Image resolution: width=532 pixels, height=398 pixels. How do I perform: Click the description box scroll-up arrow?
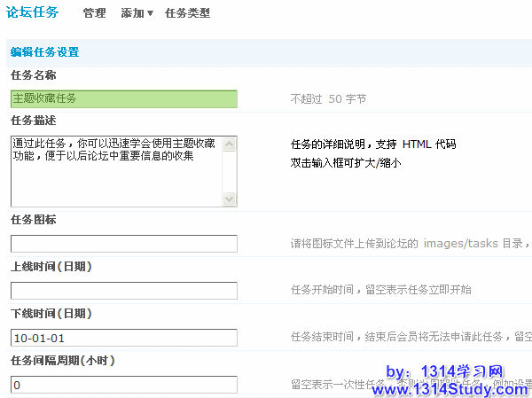coord(230,143)
